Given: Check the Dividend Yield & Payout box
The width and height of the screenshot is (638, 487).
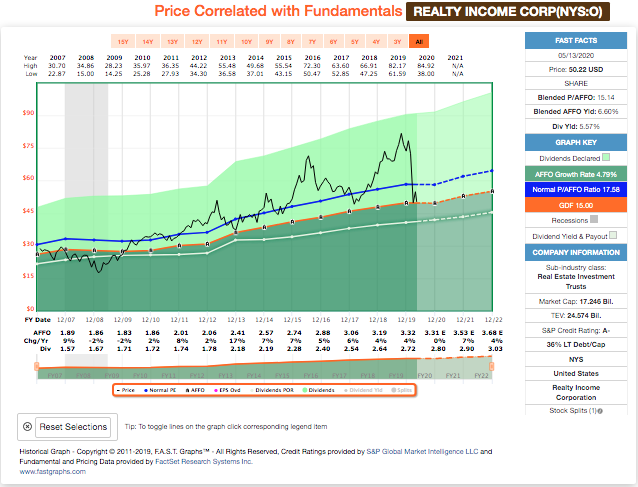Looking at the screenshot, I should point(613,235).
